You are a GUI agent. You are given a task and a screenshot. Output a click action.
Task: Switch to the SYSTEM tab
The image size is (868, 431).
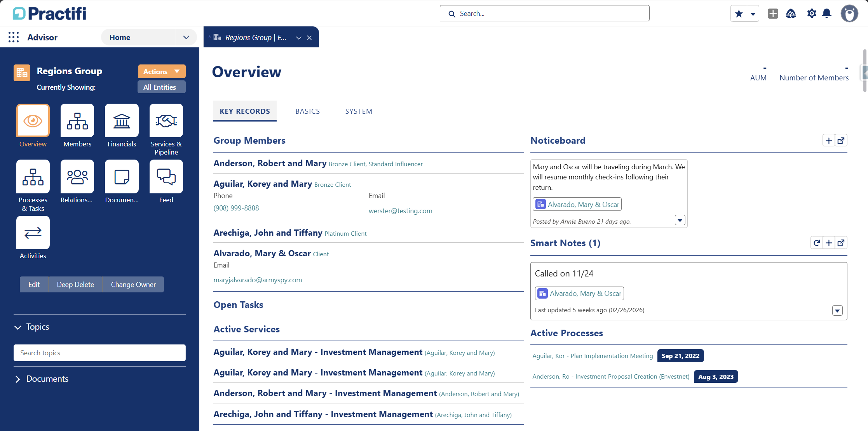pos(359,111)
